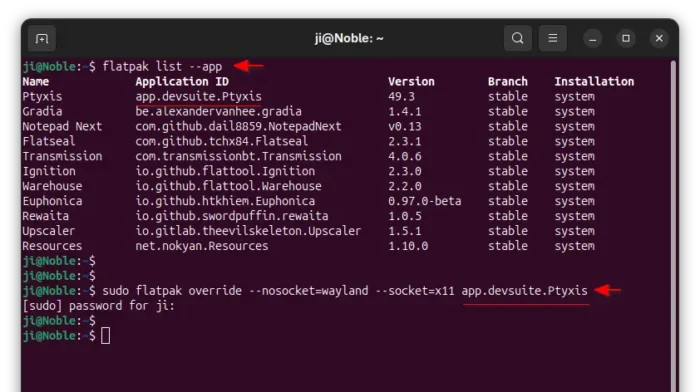Screen dimensions: 700x392
Task: Click 'io.gitlab.theevilskeleton.Upscaler' application ID
Action: point(248,231)
